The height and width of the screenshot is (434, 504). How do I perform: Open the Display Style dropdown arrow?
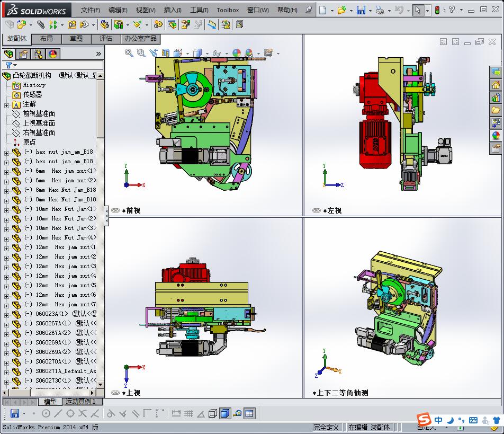206,54
